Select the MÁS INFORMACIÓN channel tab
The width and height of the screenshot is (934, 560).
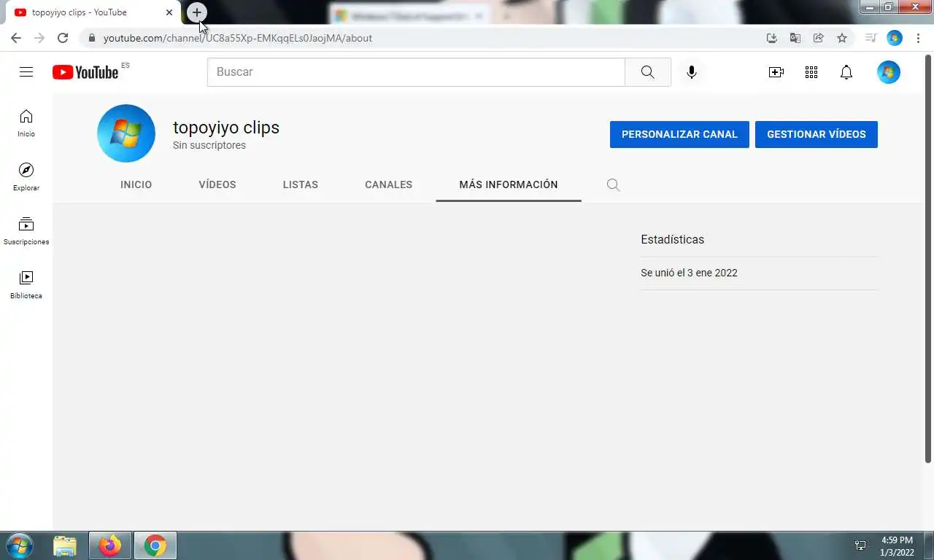pos(509,185)
